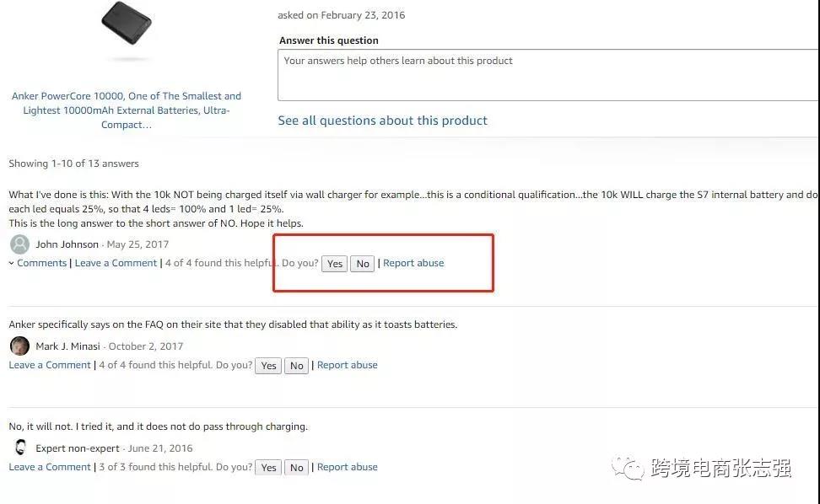Report abuse on John Johnson's answer

point(413,263)
